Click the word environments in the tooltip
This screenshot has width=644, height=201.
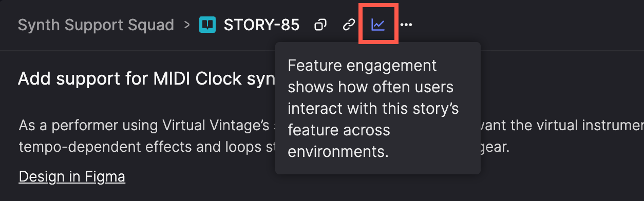click(x=338, y=152)
